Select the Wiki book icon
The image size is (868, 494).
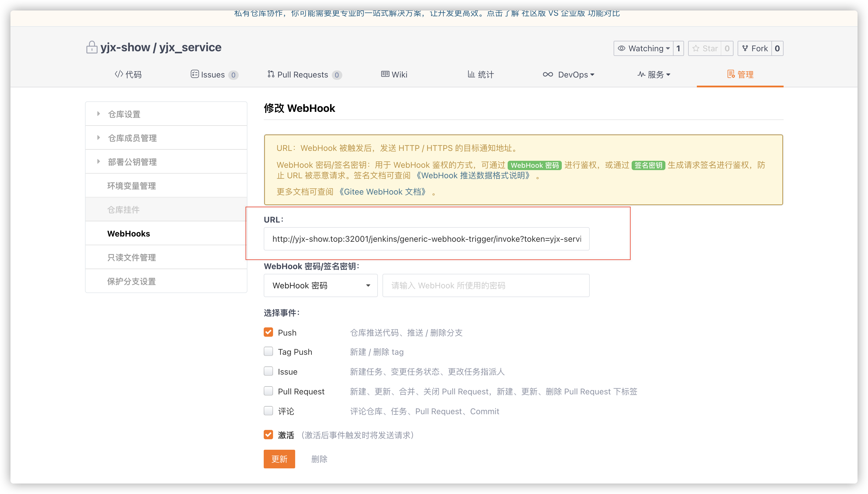pos(385,74)
